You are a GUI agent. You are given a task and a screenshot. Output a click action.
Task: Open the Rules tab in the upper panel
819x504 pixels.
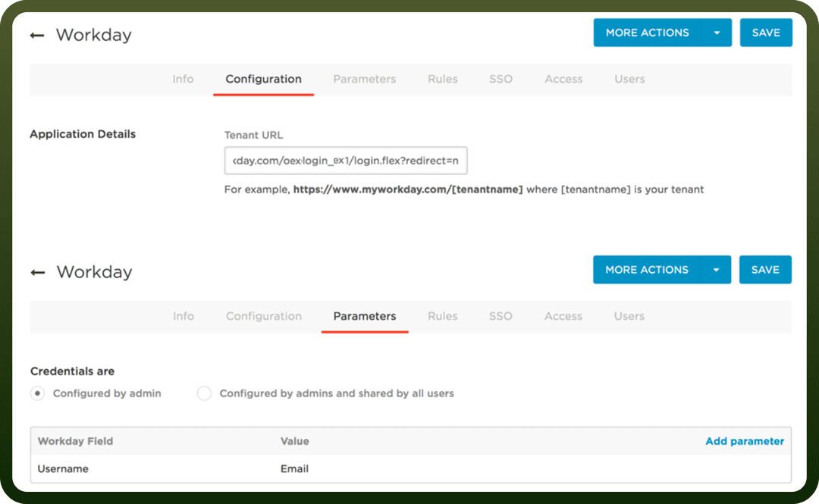(442, 80)
